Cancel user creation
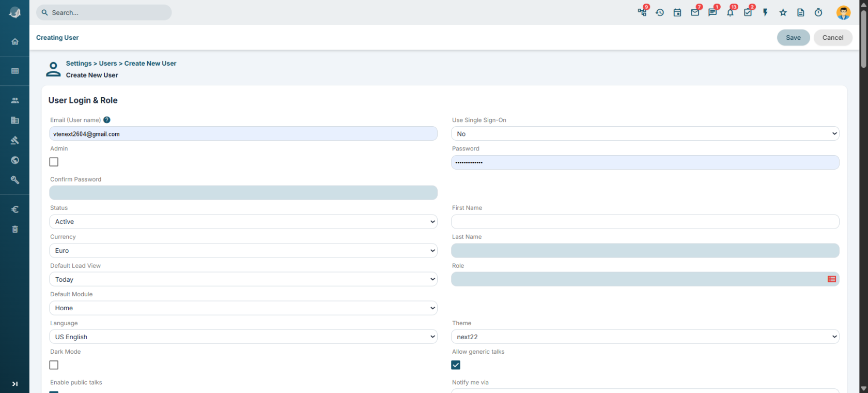This screenshot has width=868, height=393. click(833, 37)
